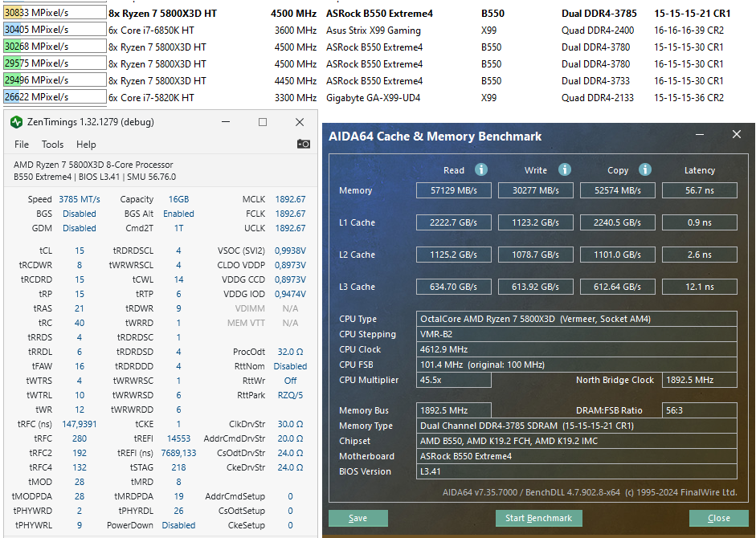Click the GDM Disabled value
The height and width of the screenshot is (538, 756).
[x=80, y=228]
